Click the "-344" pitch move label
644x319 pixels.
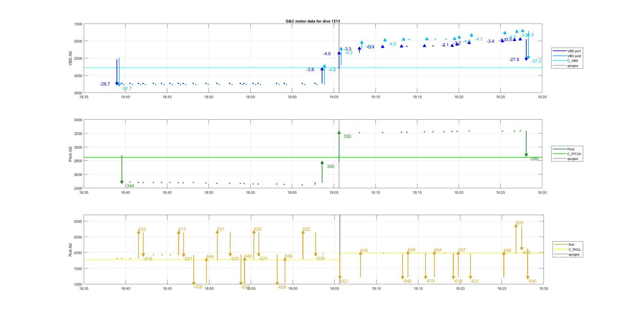(129, 186)
